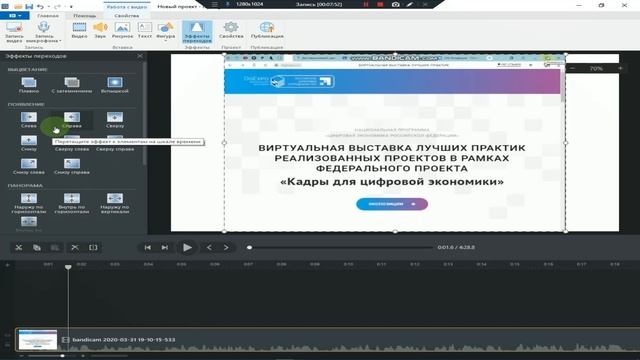Jump to the end of the video

coord(165,247)
